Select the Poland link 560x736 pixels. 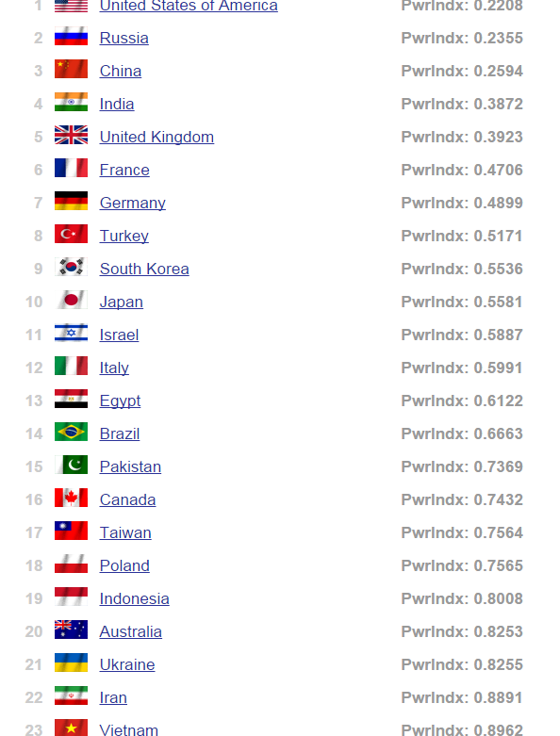124,565
